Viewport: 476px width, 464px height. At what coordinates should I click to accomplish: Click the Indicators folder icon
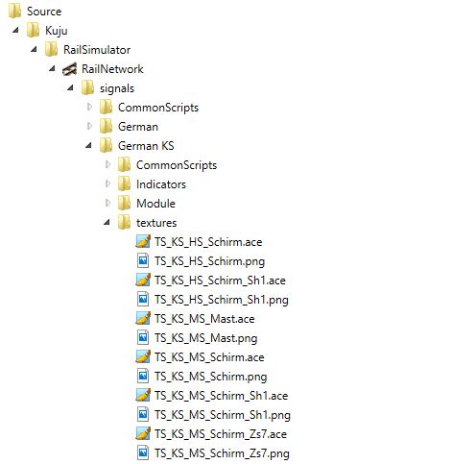(124, 183)
